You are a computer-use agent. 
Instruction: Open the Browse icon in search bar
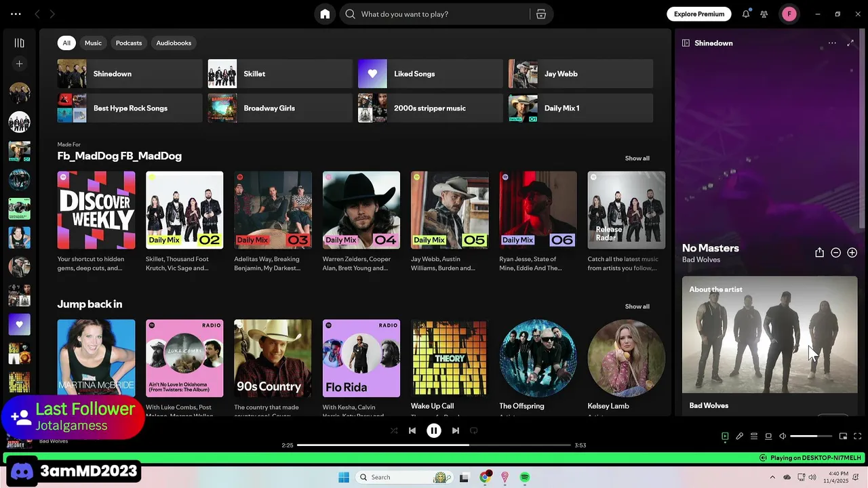(541, 14)
